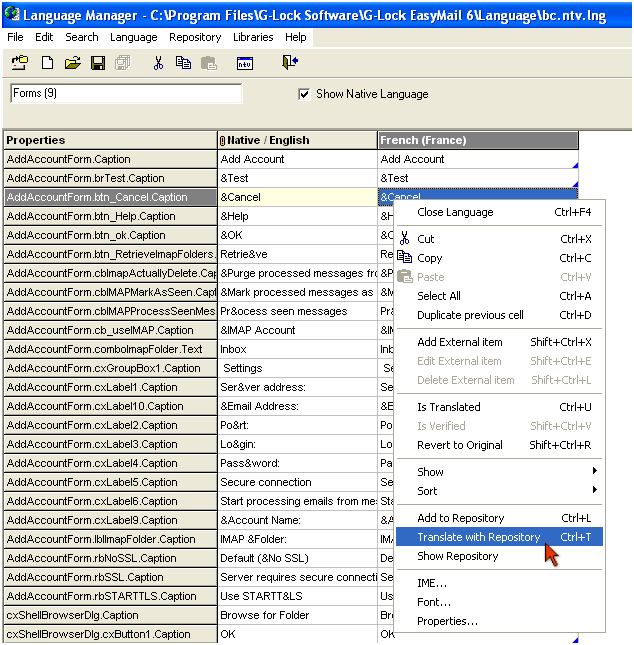Select the native 'IMAP &Folder:' cell
This screenshot has height=645, width=634.
[297, 539]
